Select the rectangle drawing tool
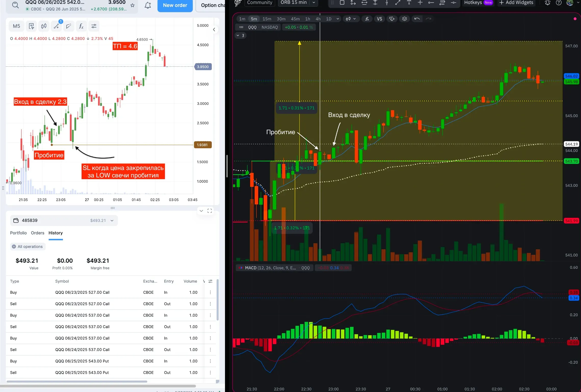 tap(342, 3)
